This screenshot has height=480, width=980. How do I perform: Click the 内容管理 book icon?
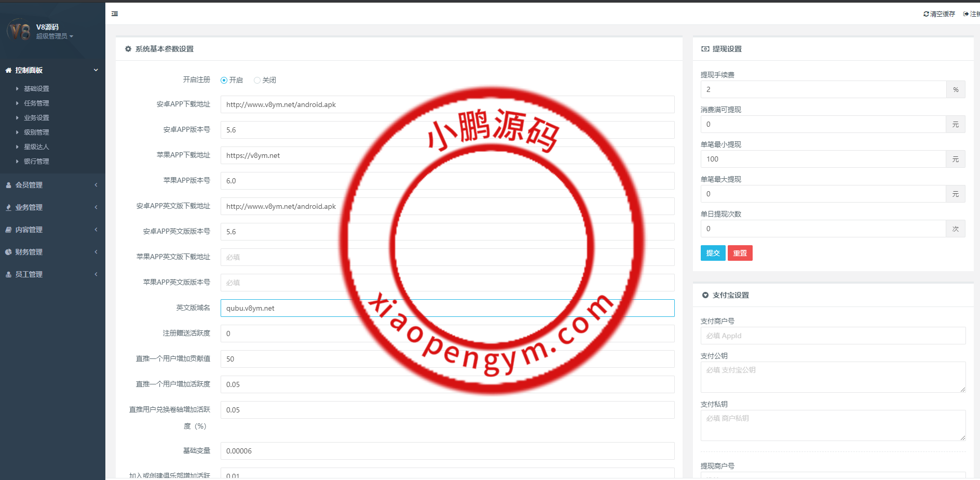[8, 230]
